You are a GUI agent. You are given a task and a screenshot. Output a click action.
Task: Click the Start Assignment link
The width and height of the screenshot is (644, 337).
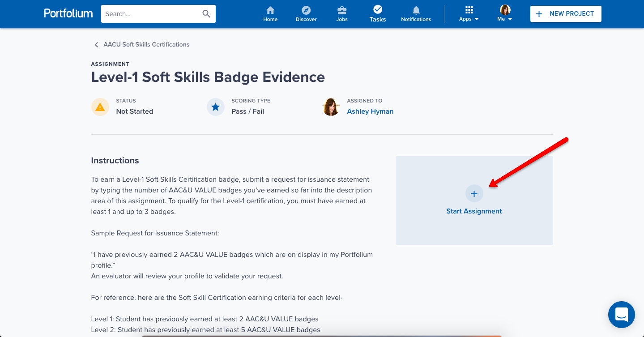point(474,211)
